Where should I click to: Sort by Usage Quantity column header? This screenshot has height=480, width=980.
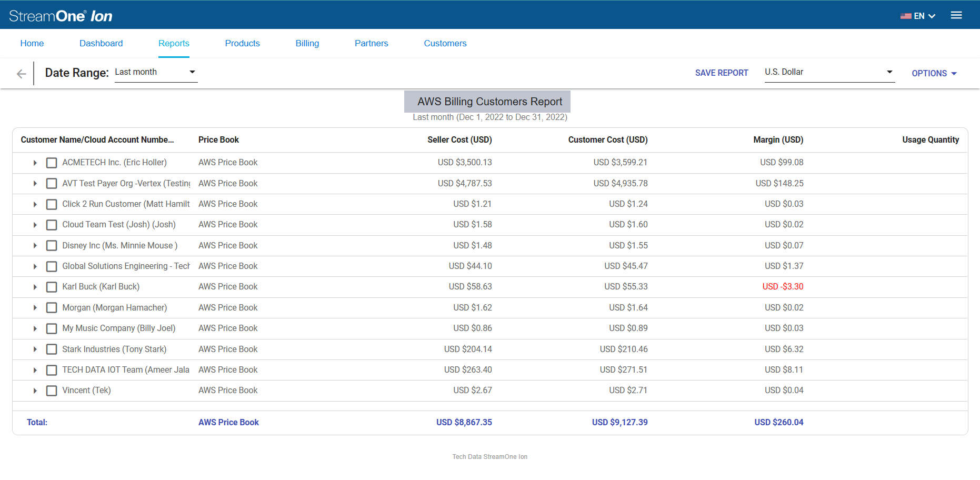[x=931, y=140]
